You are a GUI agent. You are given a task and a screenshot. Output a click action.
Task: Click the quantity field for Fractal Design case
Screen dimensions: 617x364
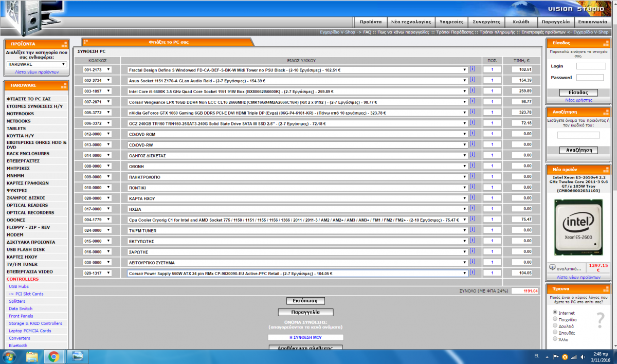(x=493, y=69)
